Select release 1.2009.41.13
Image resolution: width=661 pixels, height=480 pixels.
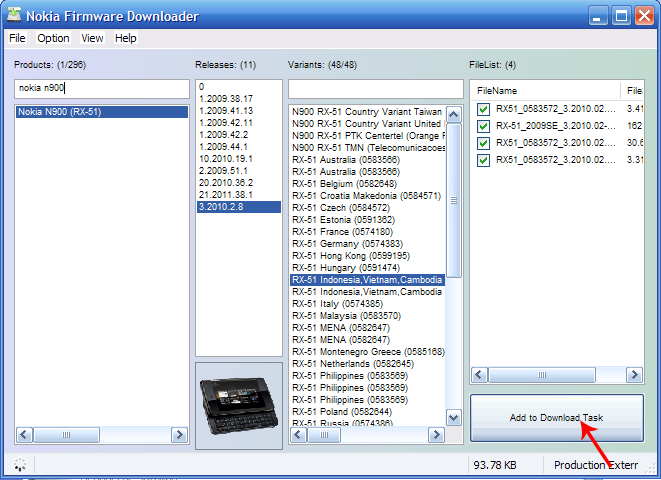239,110
